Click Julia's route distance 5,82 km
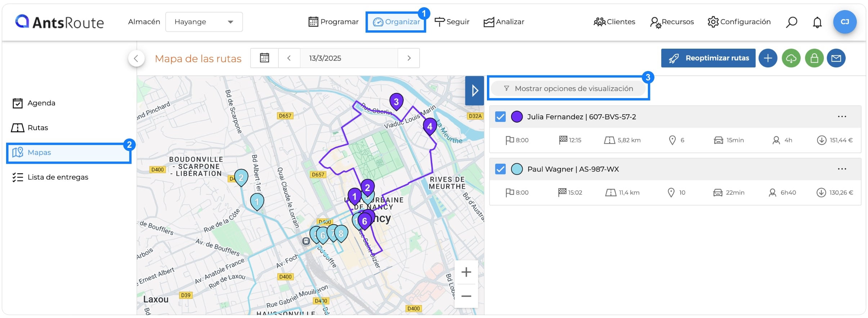Viewport: 868px width, 318px height. (x=622, y=140)
